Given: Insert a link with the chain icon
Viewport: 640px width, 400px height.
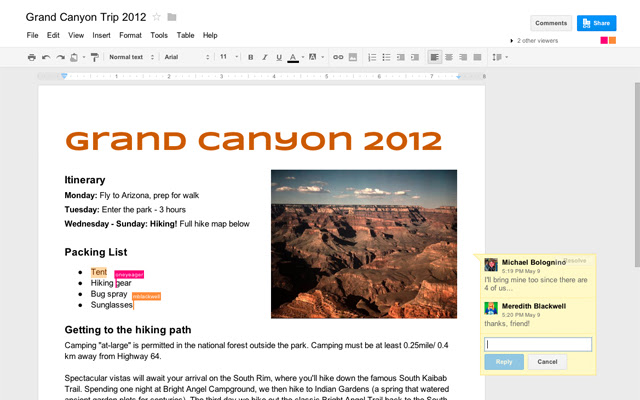Looking at the screenshot, I should (338, 57).
